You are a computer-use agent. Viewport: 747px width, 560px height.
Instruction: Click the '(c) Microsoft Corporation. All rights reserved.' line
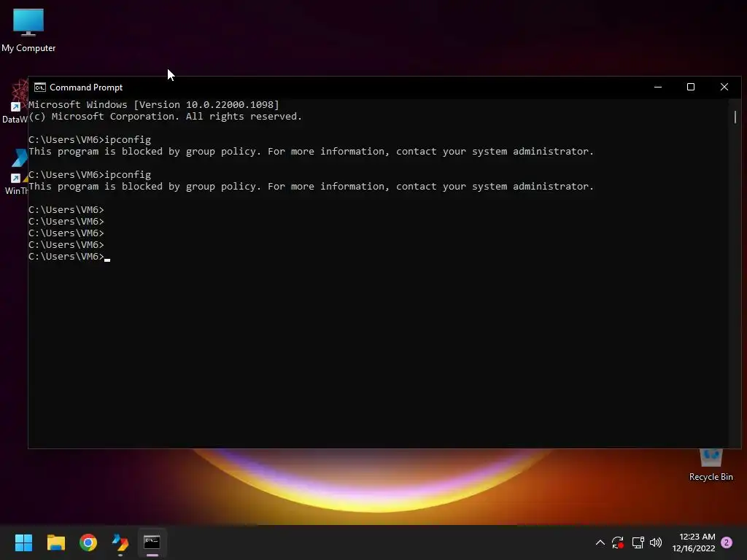166,117
